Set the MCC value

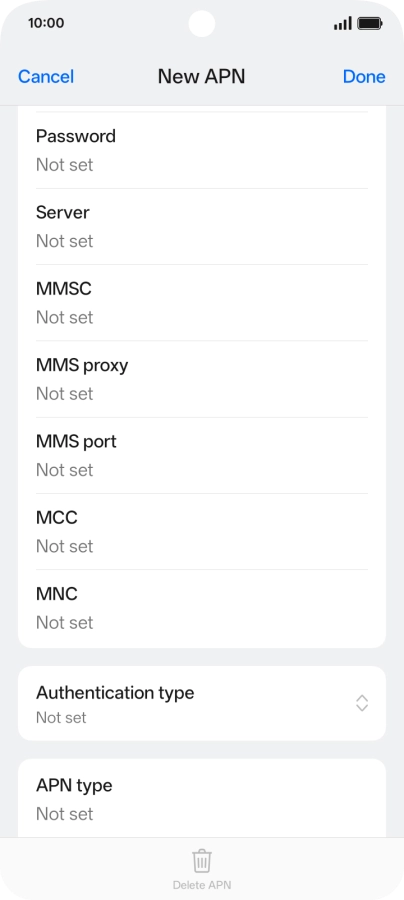(x=202, y=532)
